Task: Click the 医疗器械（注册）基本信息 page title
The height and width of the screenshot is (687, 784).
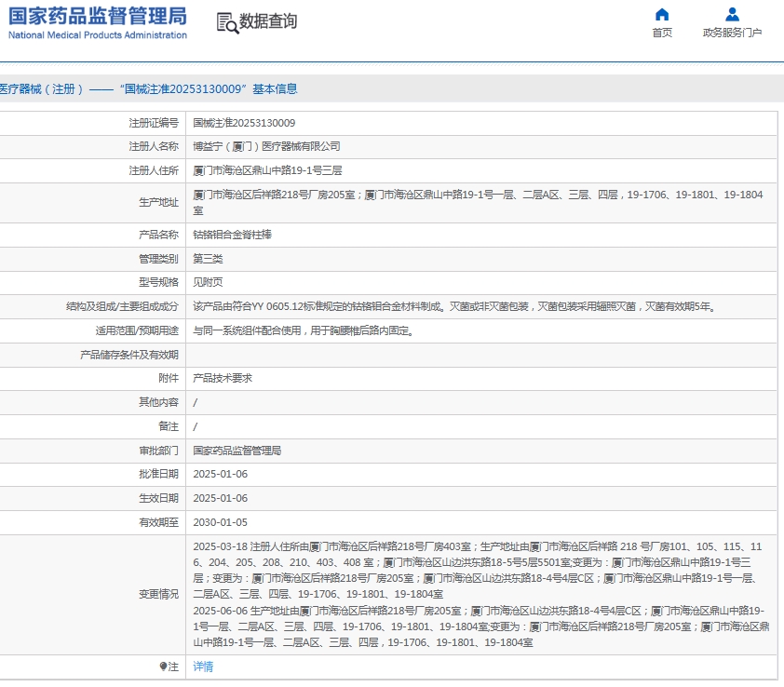Action: click(149, 89)
